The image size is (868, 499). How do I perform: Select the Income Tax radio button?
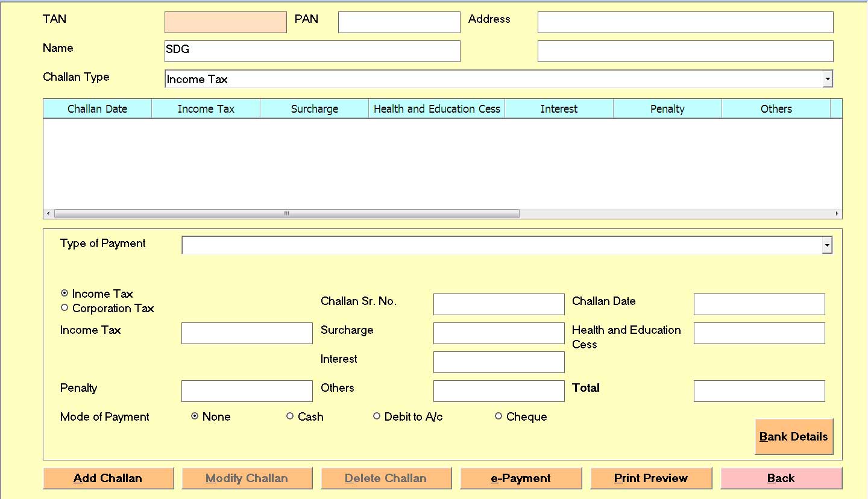point(64,293)
